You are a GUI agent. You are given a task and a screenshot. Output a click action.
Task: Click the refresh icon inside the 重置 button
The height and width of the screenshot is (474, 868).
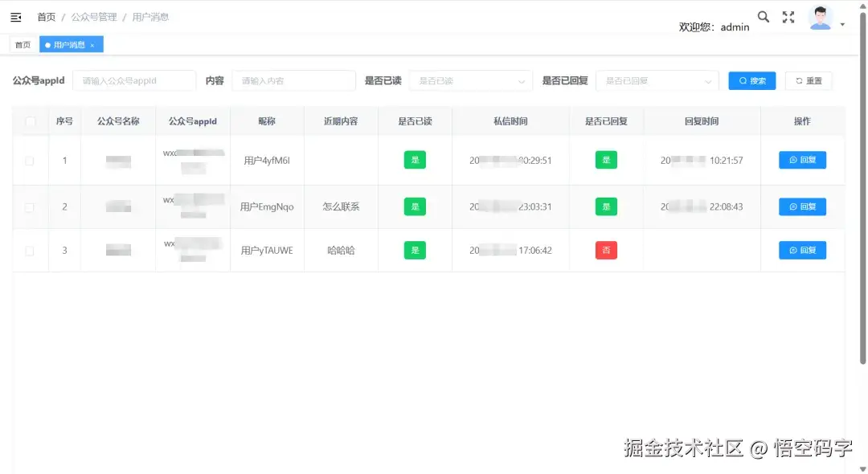click(798, 80)
